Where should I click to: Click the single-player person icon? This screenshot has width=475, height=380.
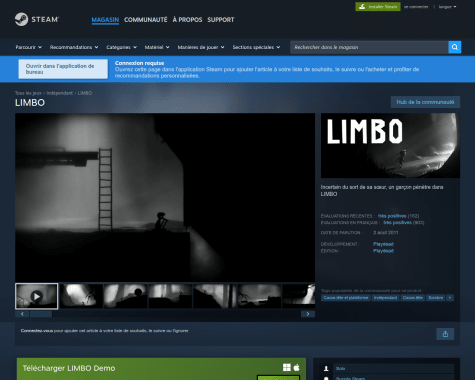click(326, 368)
